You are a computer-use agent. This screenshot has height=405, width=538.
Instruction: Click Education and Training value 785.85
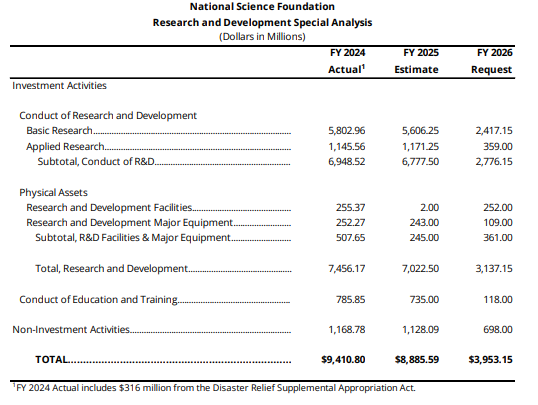350,300
